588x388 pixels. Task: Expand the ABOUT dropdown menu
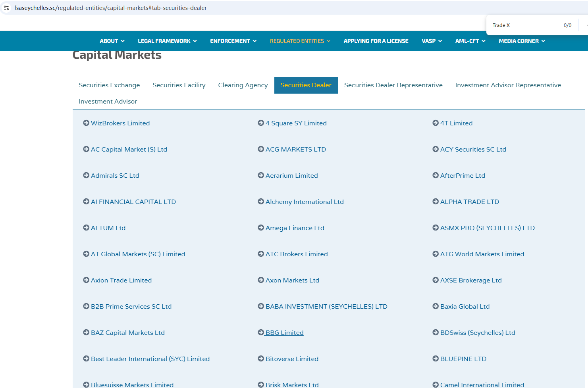coord(112,41)
